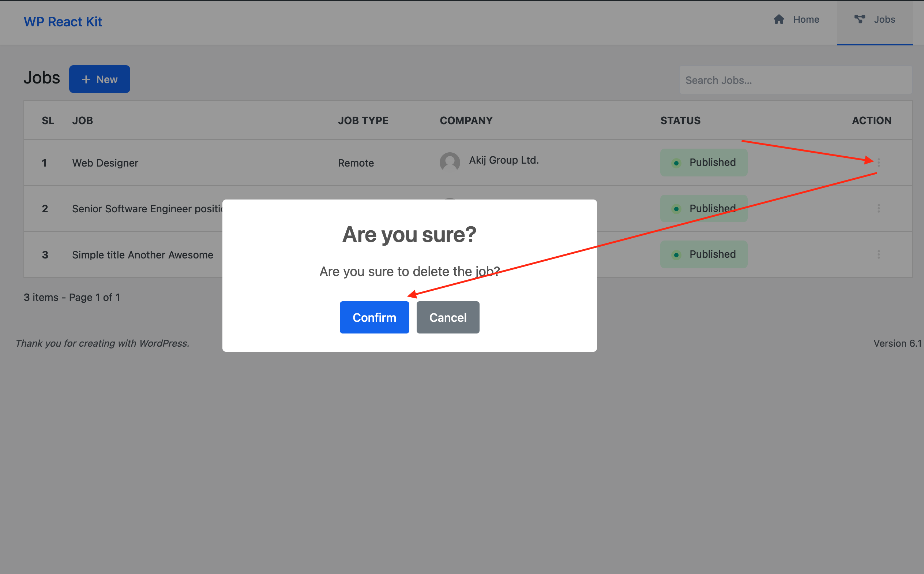924x574 pixels.
Task: Click green status dot in first row
Action: pyautogui.click(x=676, y=163)
